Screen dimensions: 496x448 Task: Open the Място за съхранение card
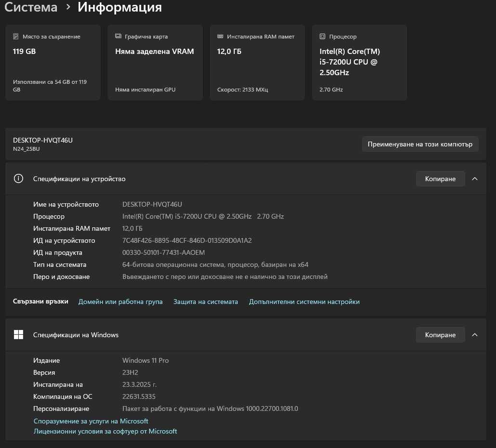pyautogui.click(x=53, y=63)
